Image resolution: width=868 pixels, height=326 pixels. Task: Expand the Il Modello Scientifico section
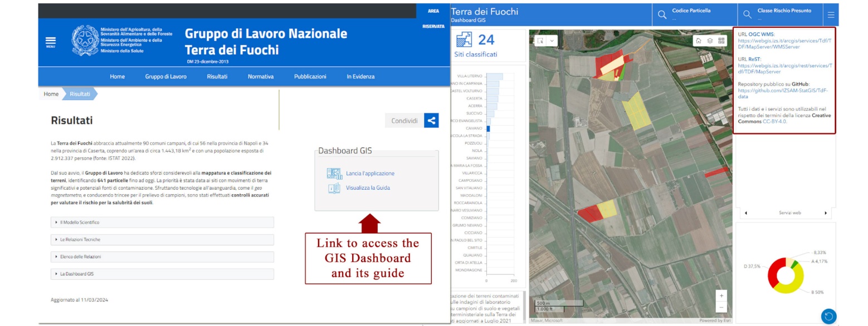(x=162, y=223)
